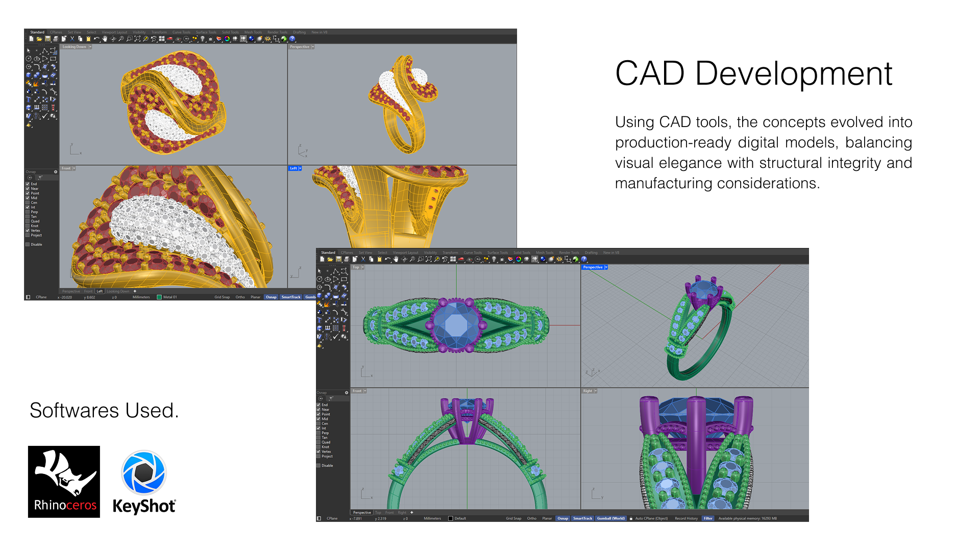Toggle Gumball (World) button in lower status bar
980x551 pixels.
[611, 518]
